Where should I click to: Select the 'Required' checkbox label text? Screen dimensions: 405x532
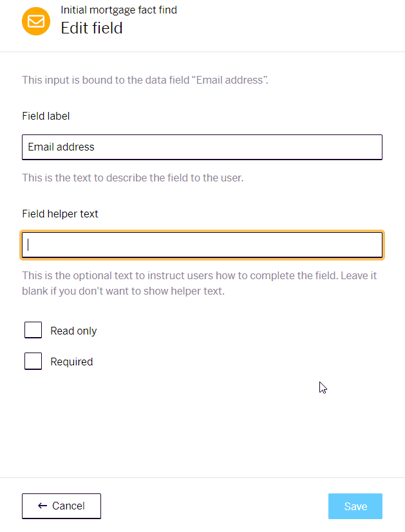tap(71, 362)
